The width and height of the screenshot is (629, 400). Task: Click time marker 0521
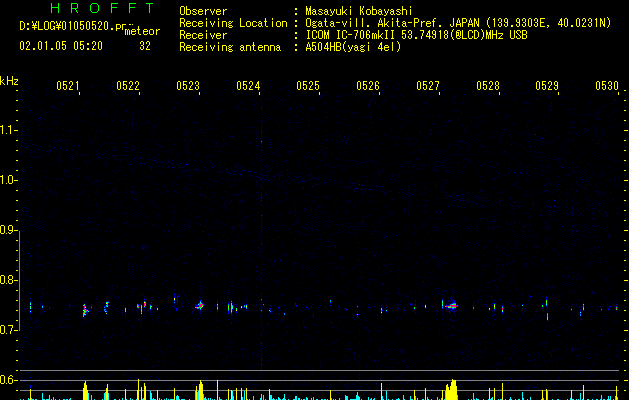pyautogui.click(x=67, y=85)
